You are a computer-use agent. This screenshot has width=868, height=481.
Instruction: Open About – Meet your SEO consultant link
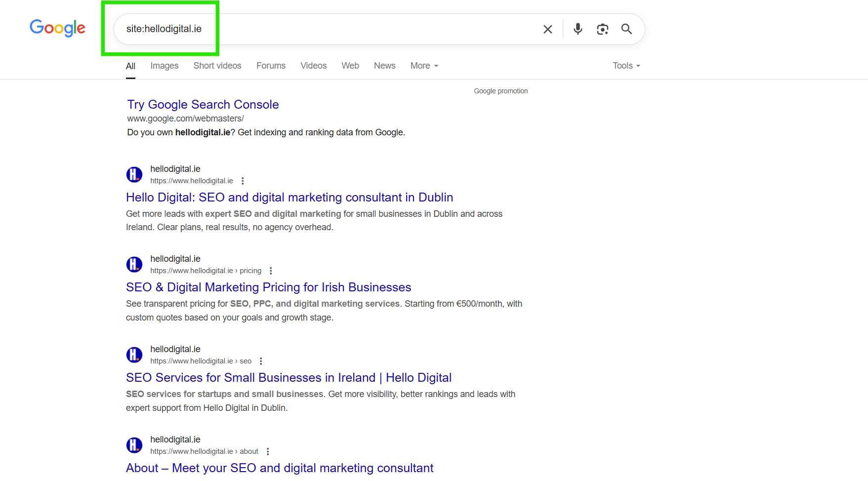point(280,468)
